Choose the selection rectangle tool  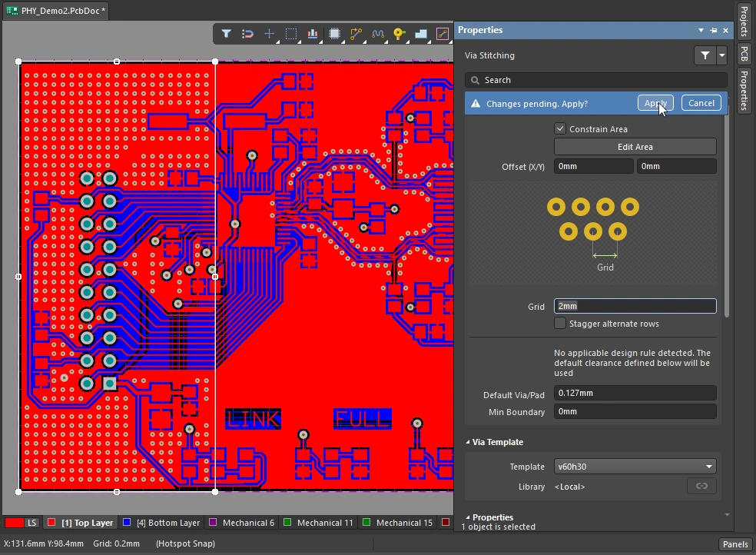click(x=290, y=34)
